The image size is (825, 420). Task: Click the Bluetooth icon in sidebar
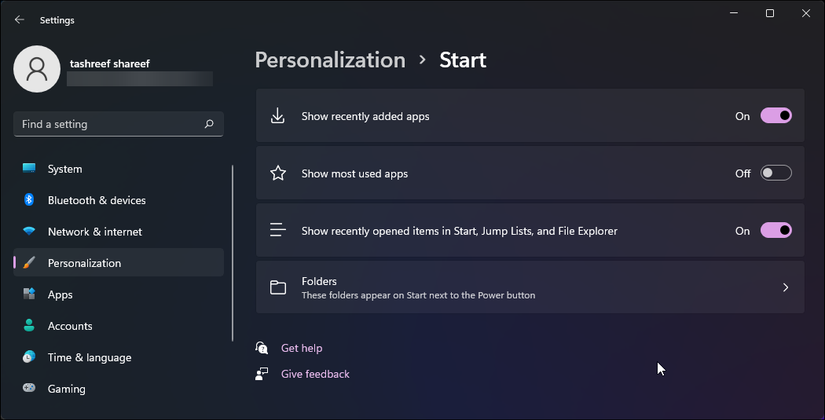click(29, 200)
